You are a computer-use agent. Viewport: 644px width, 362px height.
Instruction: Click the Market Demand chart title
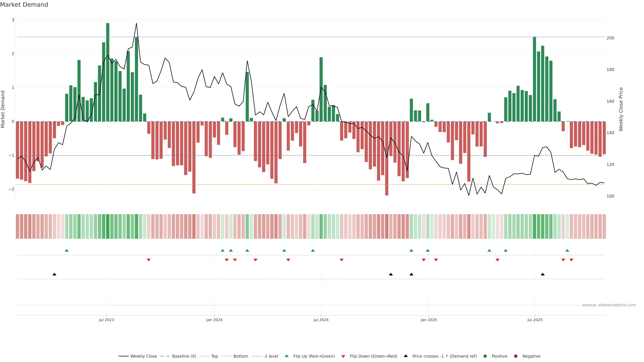tap(24, 5)
